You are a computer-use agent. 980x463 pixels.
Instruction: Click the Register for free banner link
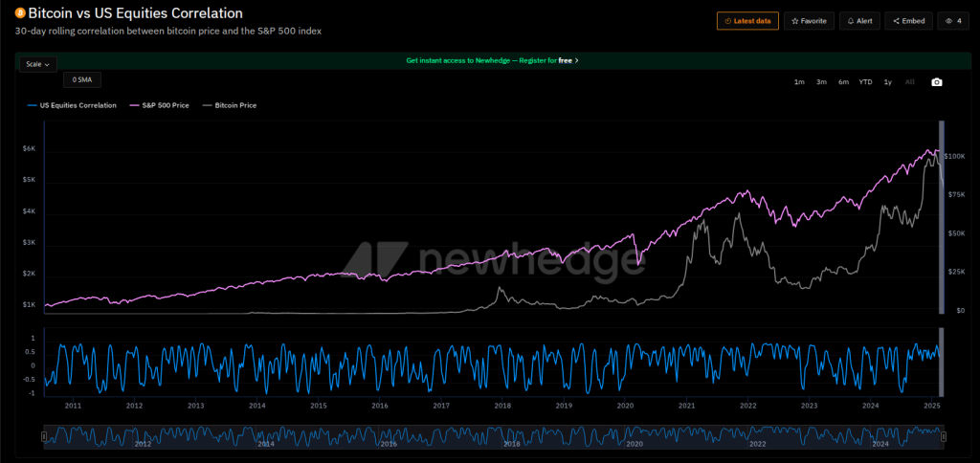point(492,60)
